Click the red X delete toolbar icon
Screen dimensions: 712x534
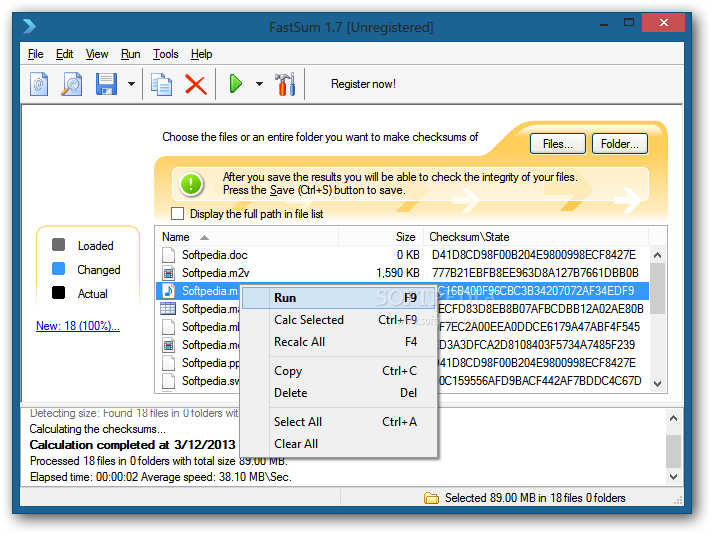[x=196, y=84]
